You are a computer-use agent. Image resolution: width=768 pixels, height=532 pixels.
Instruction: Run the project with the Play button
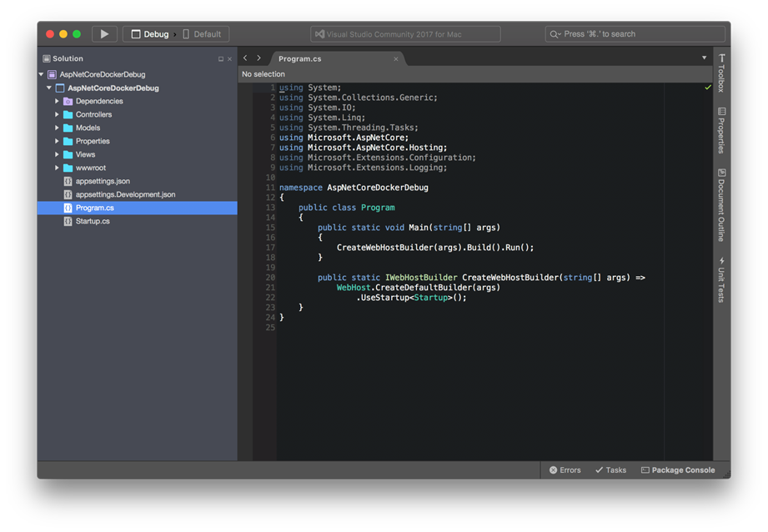(x=104, y=34)
